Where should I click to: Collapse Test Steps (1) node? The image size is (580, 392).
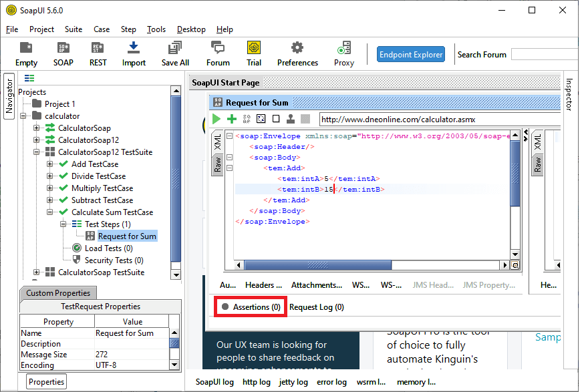[x=63, y=224]
